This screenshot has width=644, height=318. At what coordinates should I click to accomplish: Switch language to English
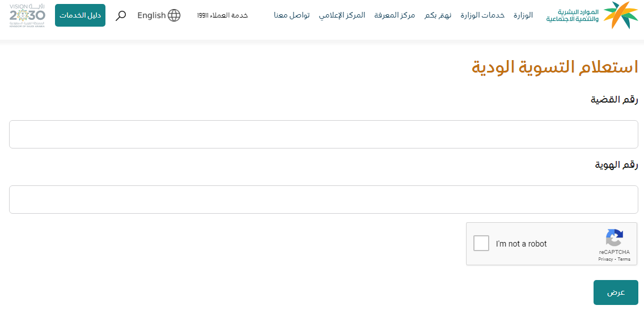click(x=151, y=15)
